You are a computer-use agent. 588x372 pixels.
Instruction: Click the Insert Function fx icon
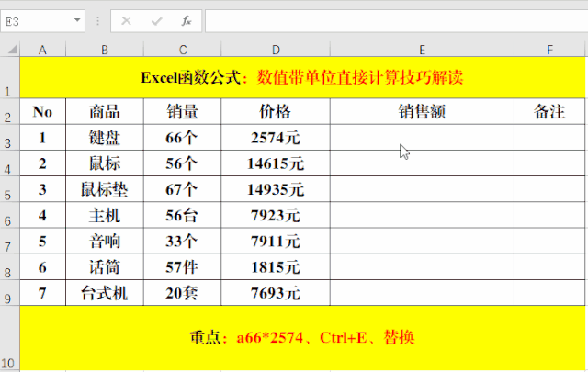tap(186, 20)
